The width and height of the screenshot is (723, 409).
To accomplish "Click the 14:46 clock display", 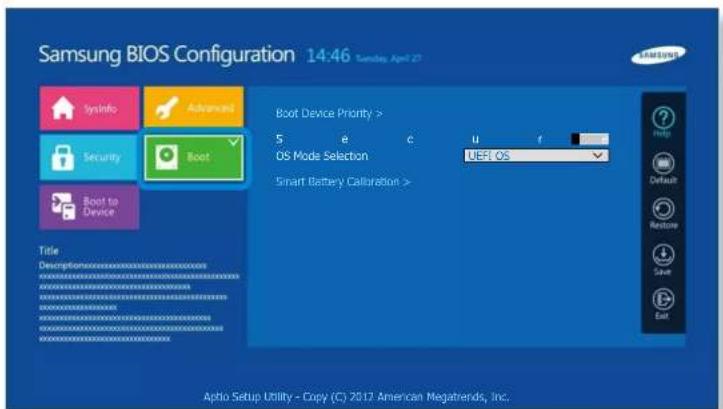I will (x=328, y=56).
